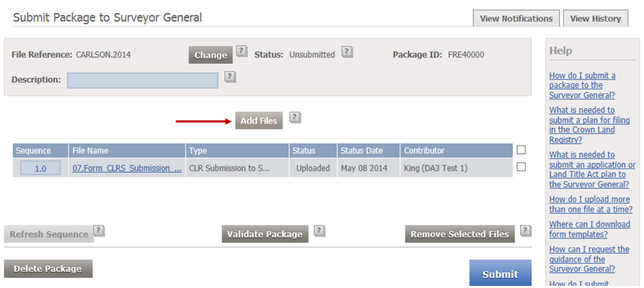Click Delete Package button
Screen dimensions: 644x288
(x=48, y=269)
